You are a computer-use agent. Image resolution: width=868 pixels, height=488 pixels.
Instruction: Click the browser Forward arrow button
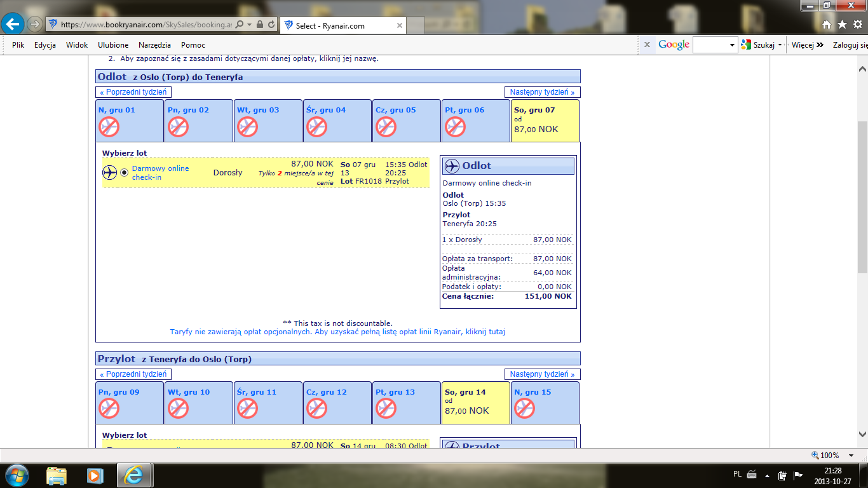point(35,24)
